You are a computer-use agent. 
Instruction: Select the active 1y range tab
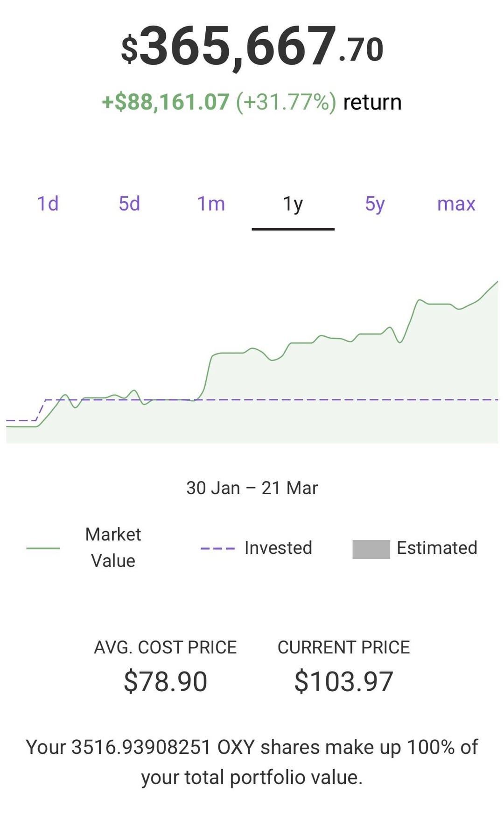coord(293,204)
